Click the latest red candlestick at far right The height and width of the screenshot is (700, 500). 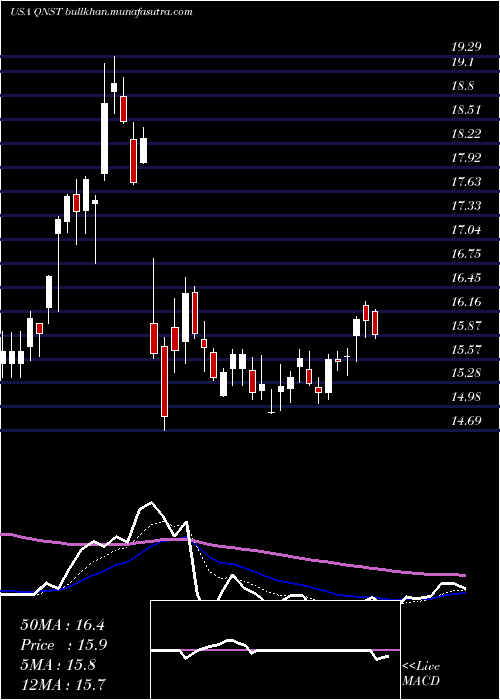pos(375,323)
